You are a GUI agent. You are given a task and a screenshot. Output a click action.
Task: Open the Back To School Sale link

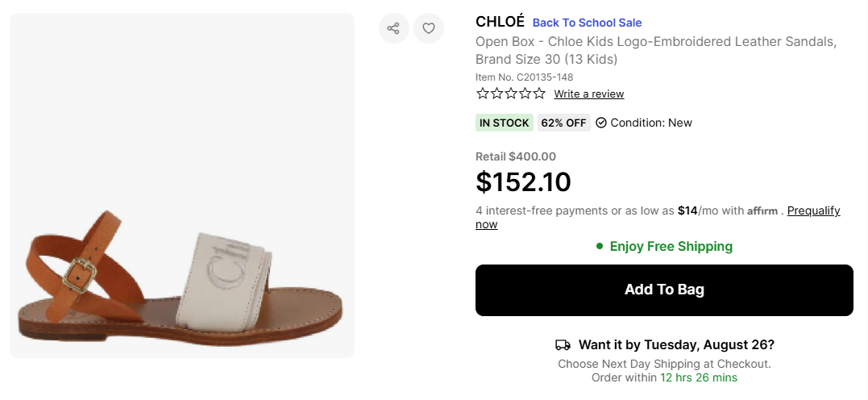coord(587,23)
